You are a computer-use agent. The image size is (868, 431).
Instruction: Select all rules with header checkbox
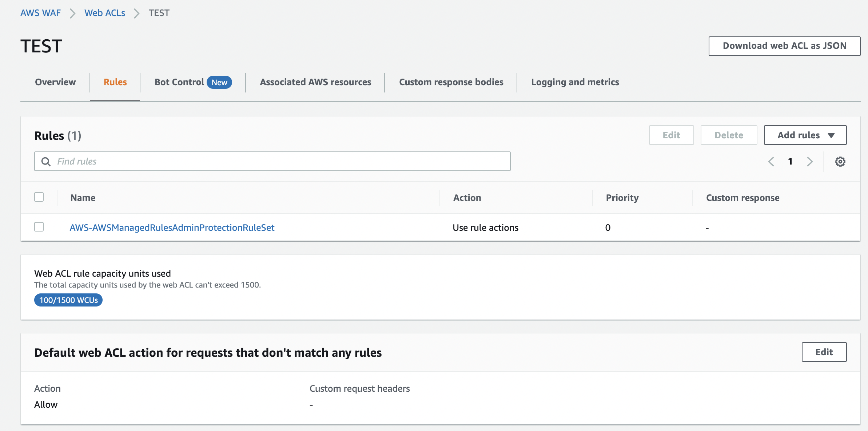pyautogui.click(x=39, y=197)
